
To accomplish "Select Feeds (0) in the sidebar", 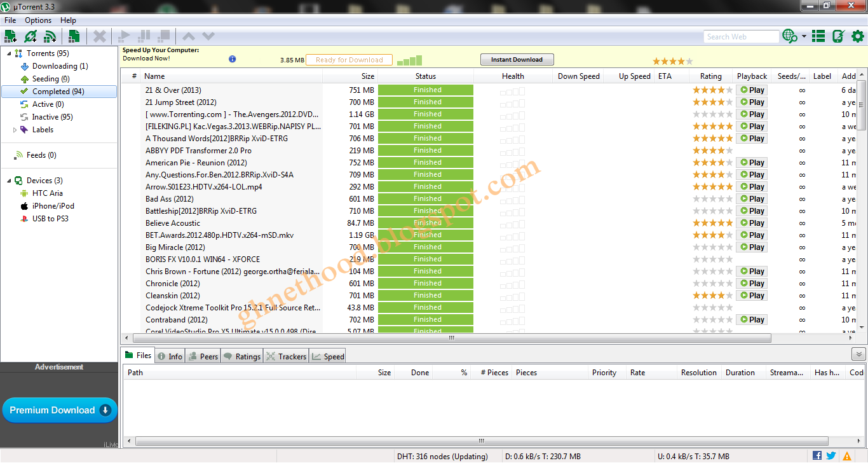I will coord(41,155).
